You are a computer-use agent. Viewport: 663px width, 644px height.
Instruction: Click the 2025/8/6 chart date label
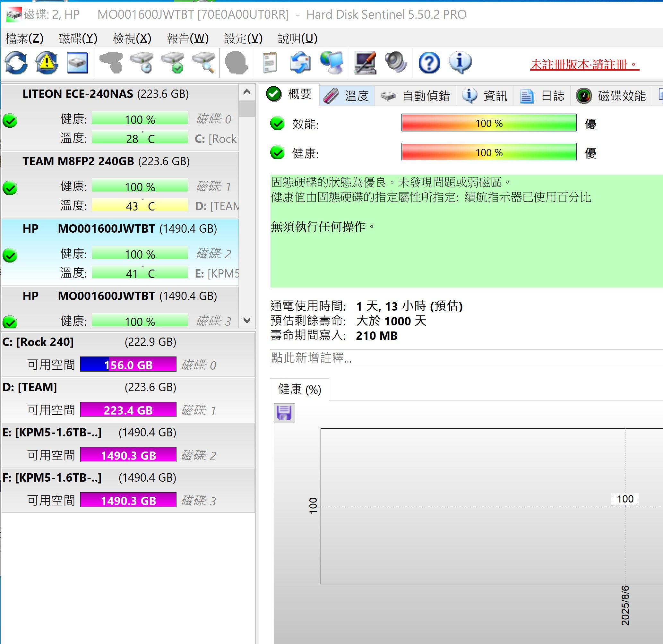click(x=625, y=605)
